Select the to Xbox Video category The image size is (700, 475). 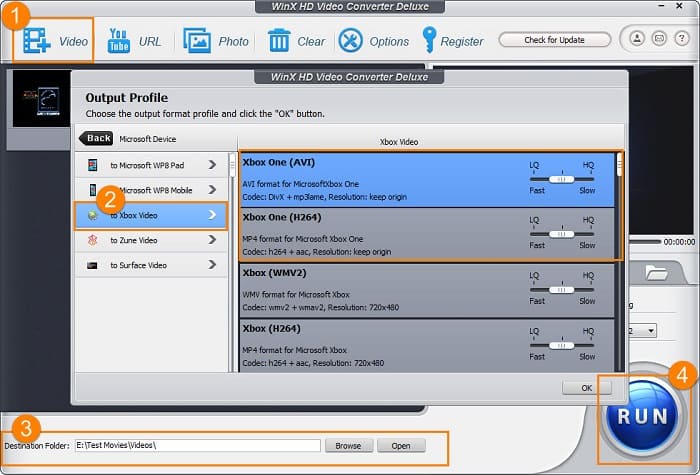point(151,215)
